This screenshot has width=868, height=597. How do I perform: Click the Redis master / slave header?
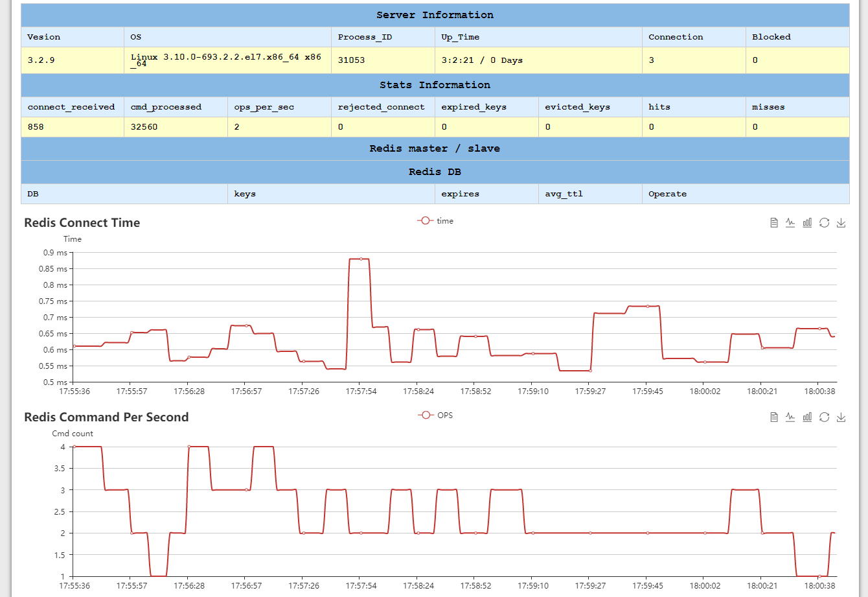pyautogui.click(x=435, y=148)
